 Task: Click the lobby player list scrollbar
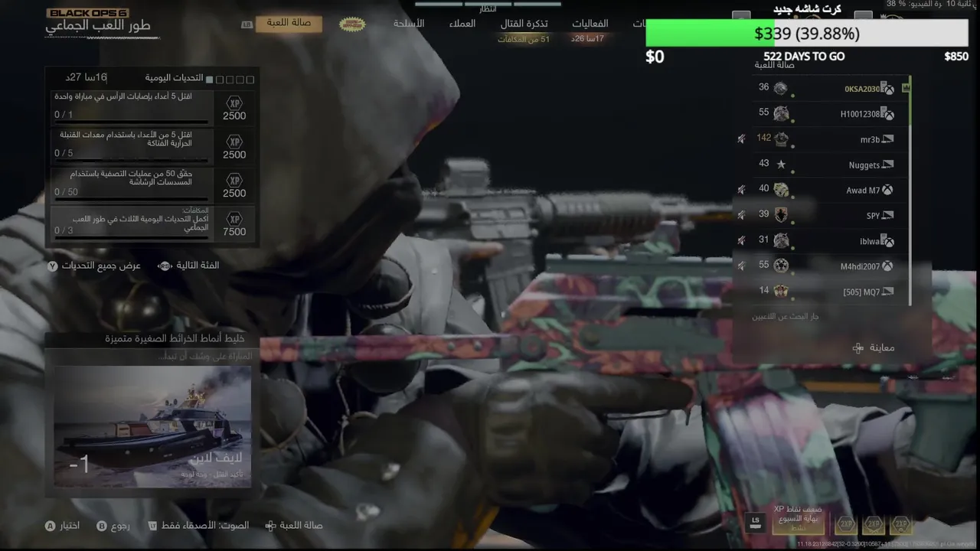click(x=910, y=190)
